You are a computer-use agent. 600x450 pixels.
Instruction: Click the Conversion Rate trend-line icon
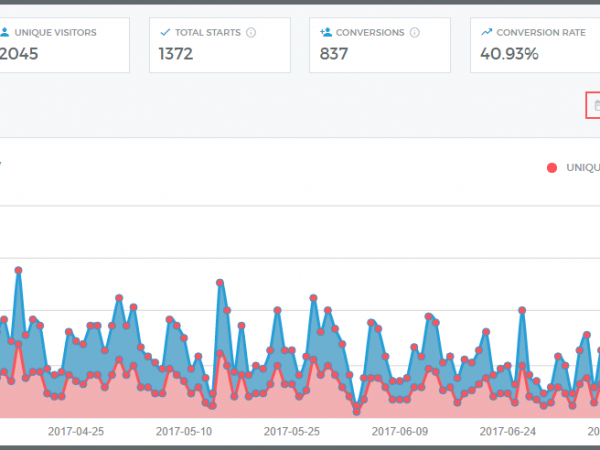coord(486,32)
